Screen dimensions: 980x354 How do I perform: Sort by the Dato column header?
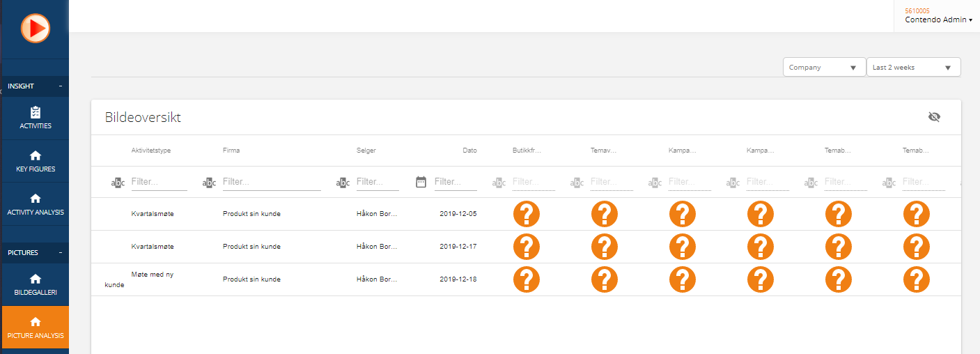pyautogui.click(x=470, y=151)
